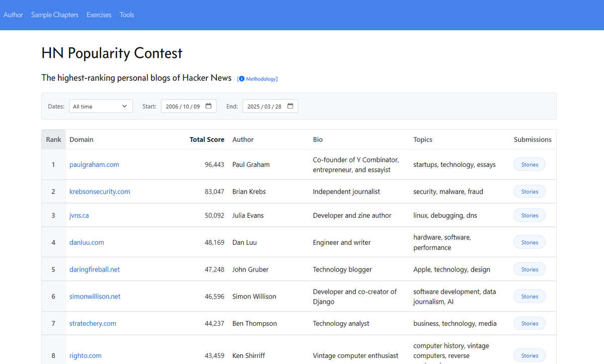This screenshot has width=604, height=364.
Task: Click the topics text security, malware, fraud
Action: pyautogui.click(x=448, y=192)
